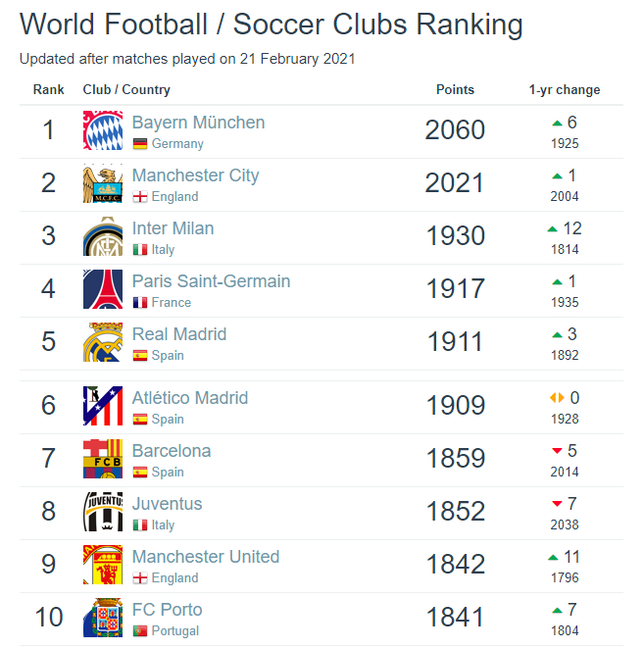Open the Manchester City club link

[195, 175]
